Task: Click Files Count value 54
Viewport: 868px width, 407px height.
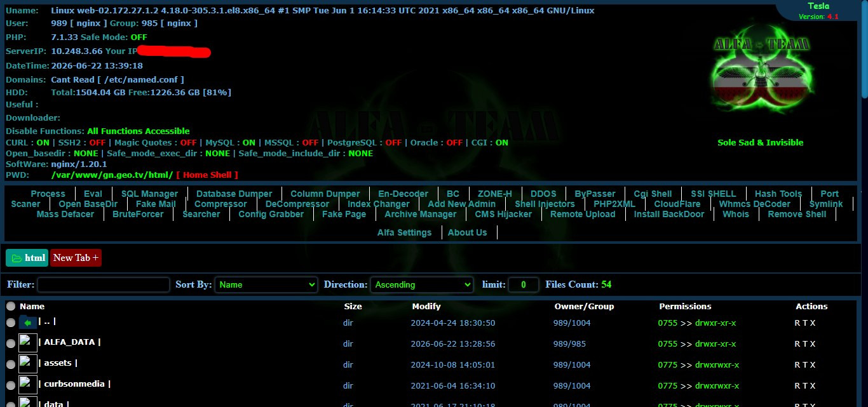Action: pos(606,284)
